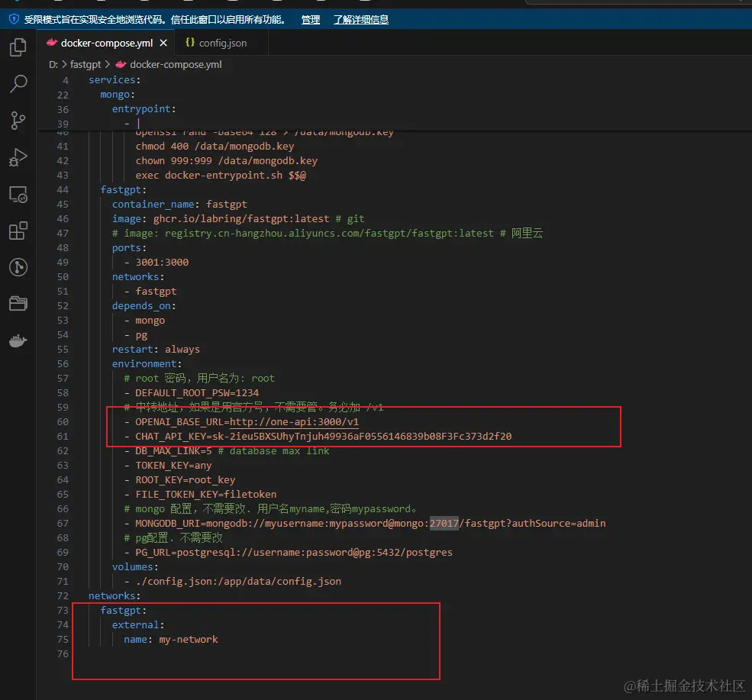Click the depends_on: key
This screenshot has height=700, width=752.
pyautogui.click(x=144, y=306)
